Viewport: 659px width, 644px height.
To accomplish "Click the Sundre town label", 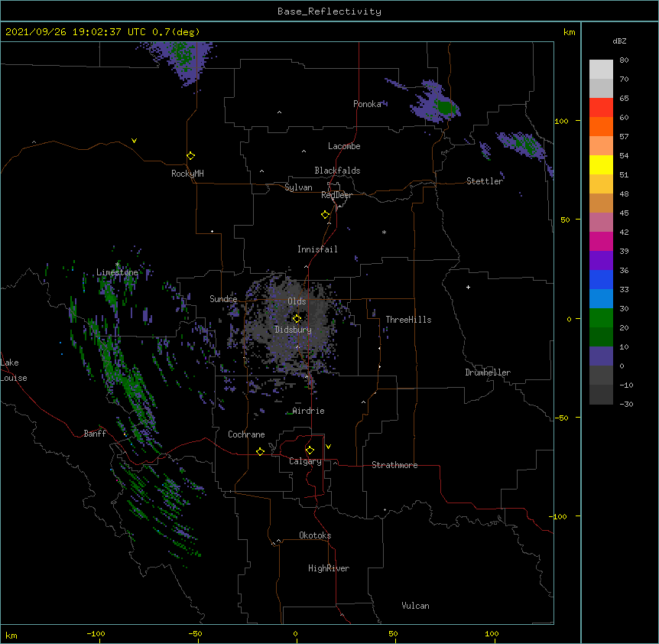I will click(x=223, y=299).
